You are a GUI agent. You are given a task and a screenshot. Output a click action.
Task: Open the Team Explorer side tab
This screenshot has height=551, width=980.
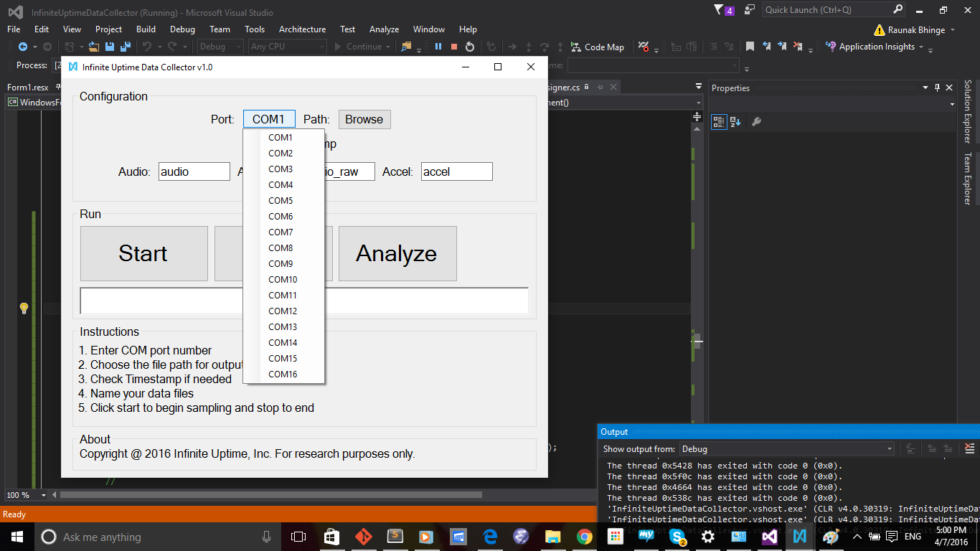(968, 179)
